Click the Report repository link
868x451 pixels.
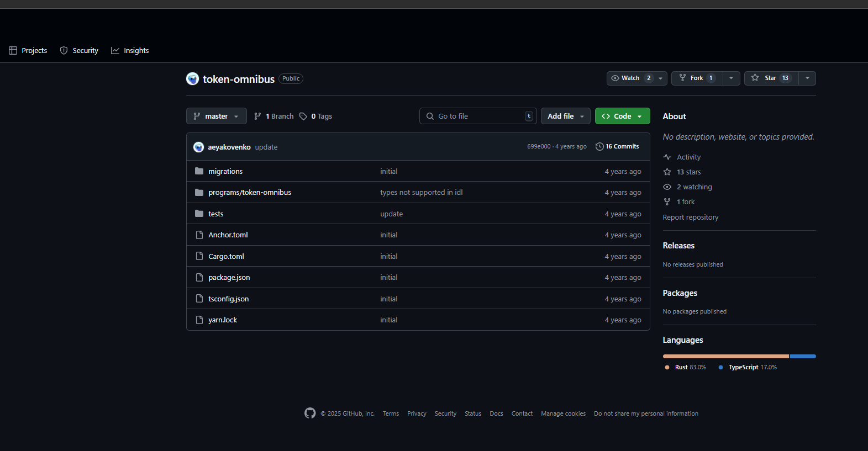690,217
